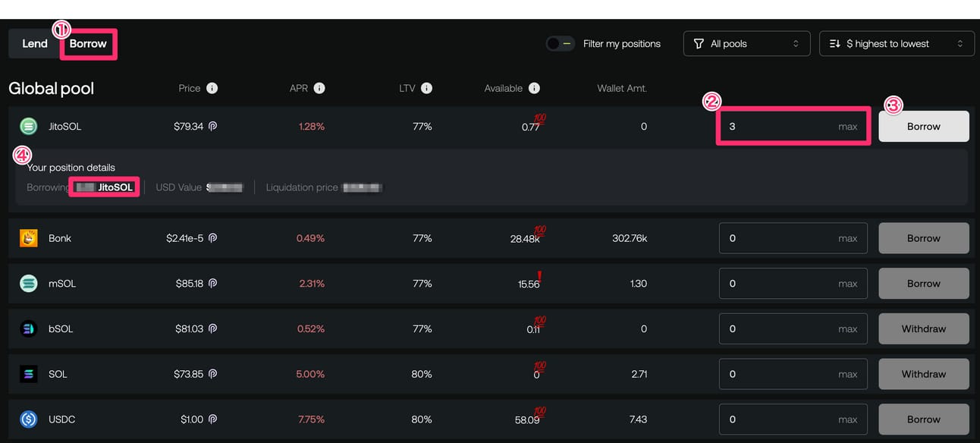Click the 7.75% APR value
The height and width of the screenshot is (443, 980).
[310, 419]
